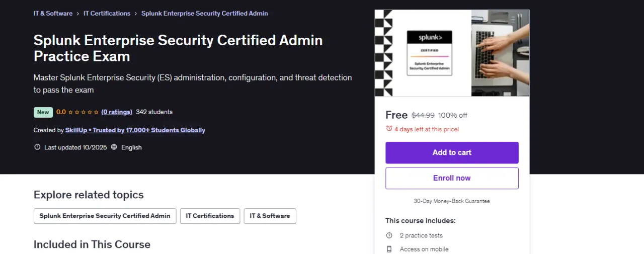Click the course title heading
The image size is (644, 254).
pos(178,48)
